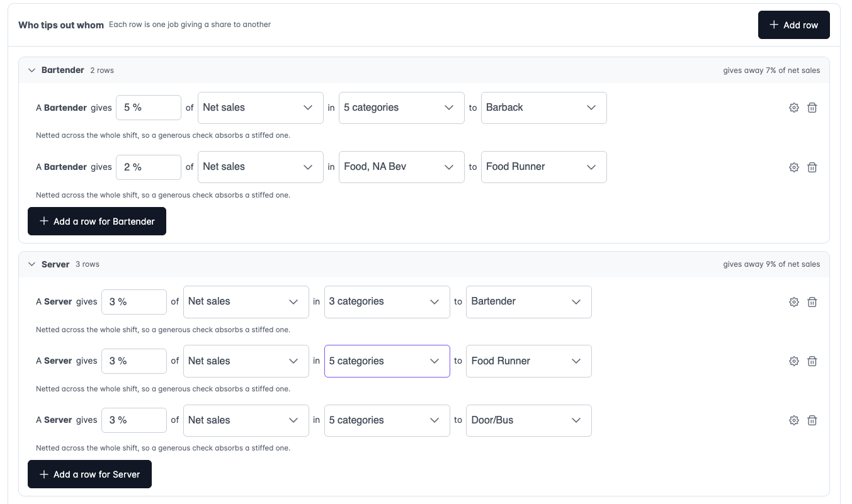Screen dimensions: 852x504
Task: Edit the 3 % field for Door/Bus row
Action: [134, 420]
